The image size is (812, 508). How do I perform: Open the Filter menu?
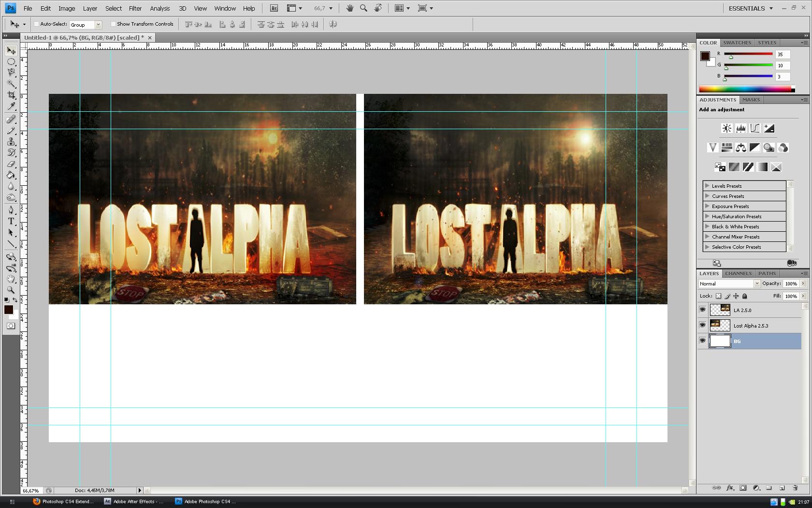click(x=135, y=8)
